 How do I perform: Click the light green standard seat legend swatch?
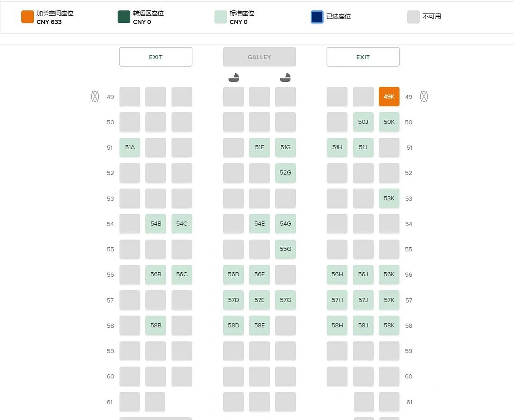click(x=220, y=17)
